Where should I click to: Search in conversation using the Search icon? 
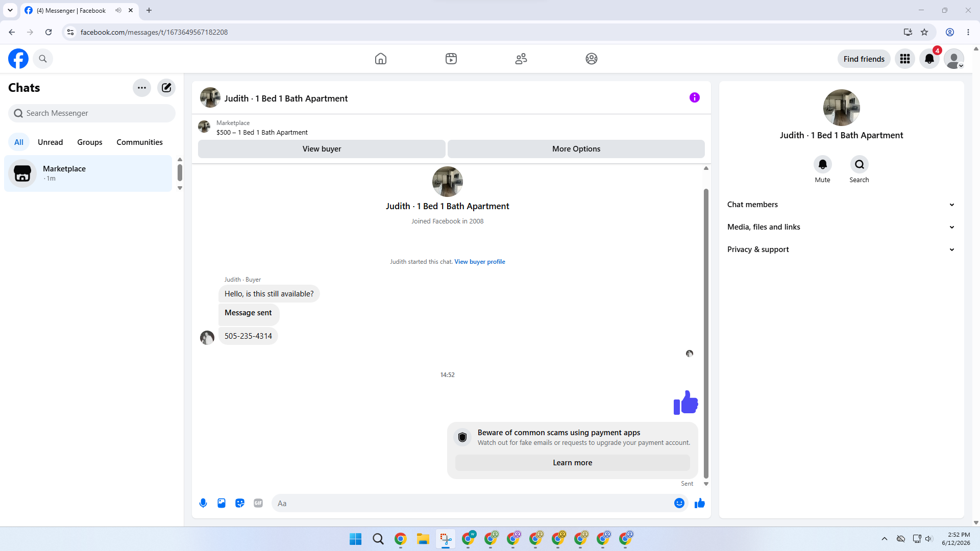860,164
